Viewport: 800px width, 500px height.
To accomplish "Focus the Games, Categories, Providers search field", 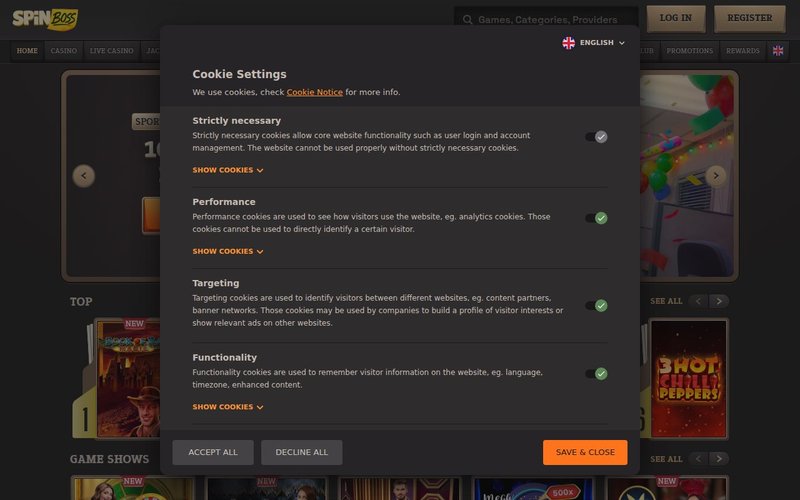I will coord(546,19).
